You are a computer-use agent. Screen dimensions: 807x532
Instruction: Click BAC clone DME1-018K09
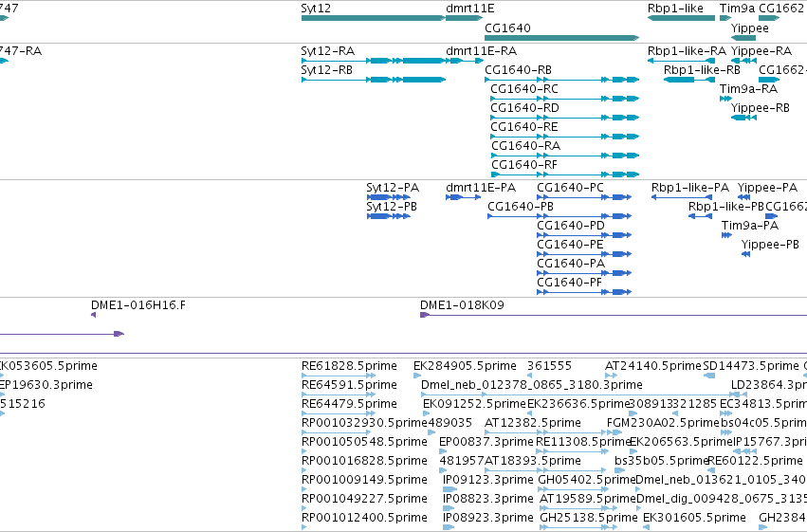point(614,315)
